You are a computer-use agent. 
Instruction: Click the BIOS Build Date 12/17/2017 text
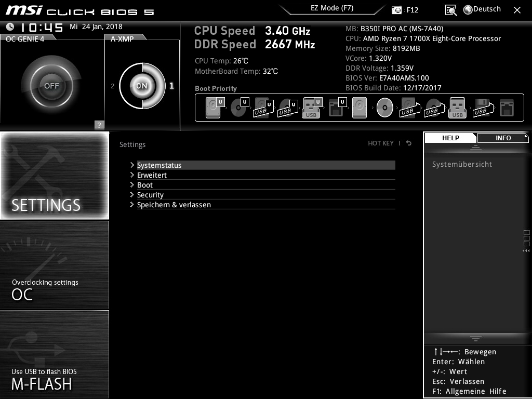click(x=393, y=88)
